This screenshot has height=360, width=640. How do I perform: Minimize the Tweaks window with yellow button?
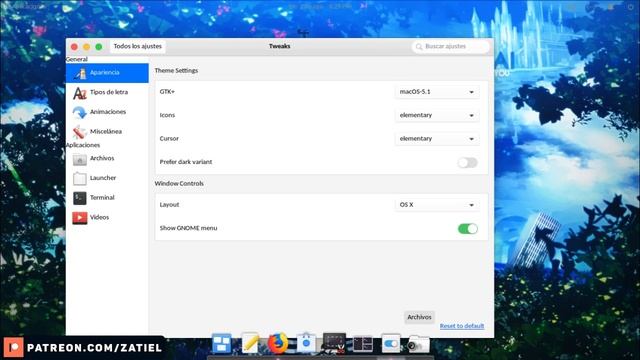[x=87, y=47]
